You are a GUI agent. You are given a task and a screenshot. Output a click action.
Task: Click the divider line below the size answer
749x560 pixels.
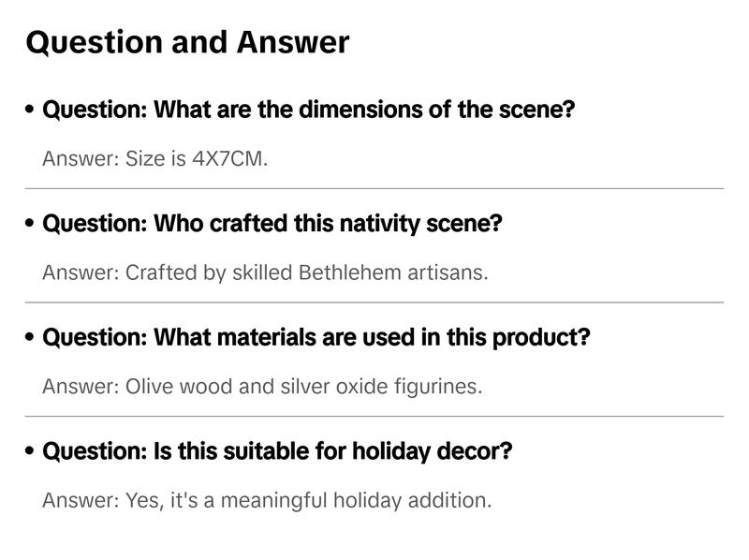coord(374,188)
